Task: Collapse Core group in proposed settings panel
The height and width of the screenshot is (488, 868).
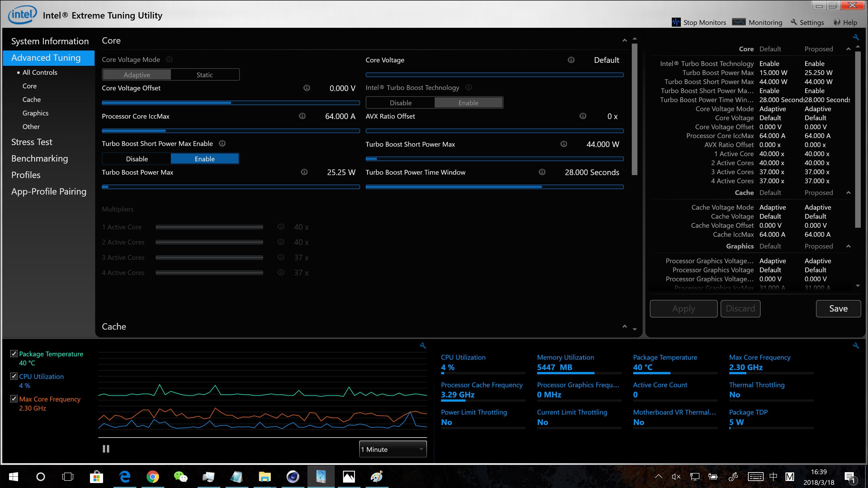Action: pyautogui.click(x=849, y=49)
